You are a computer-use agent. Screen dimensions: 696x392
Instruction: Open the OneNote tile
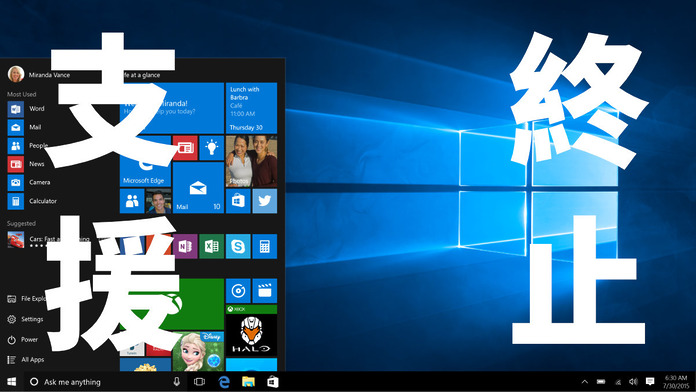[x=185, y=246]
